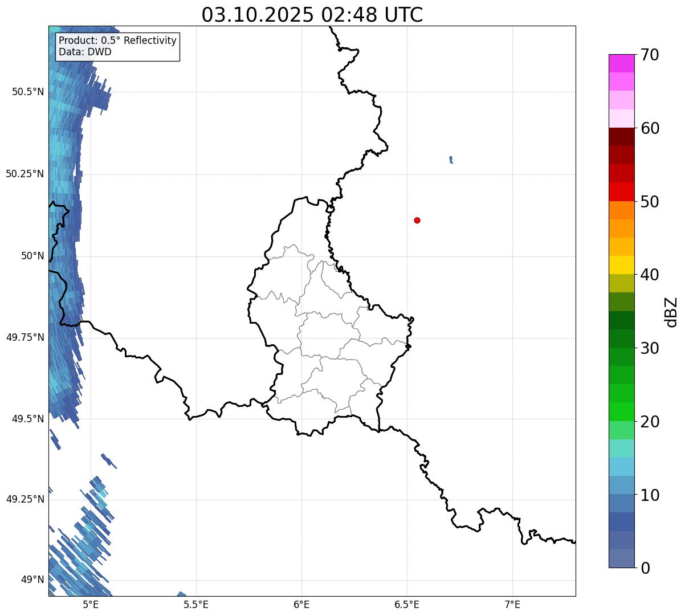Screen dimensions: 685x616
Task: Click the colorbar 60 tick label
Action: point(650,128)
